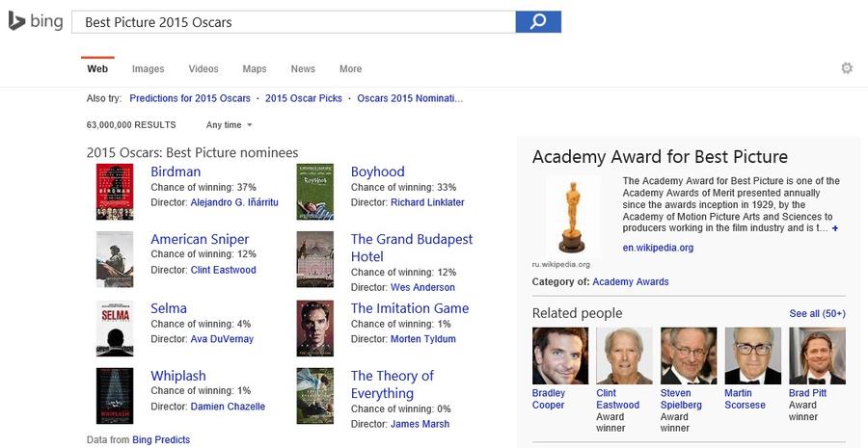Open director Wes Anderson link

coord(422,288)
